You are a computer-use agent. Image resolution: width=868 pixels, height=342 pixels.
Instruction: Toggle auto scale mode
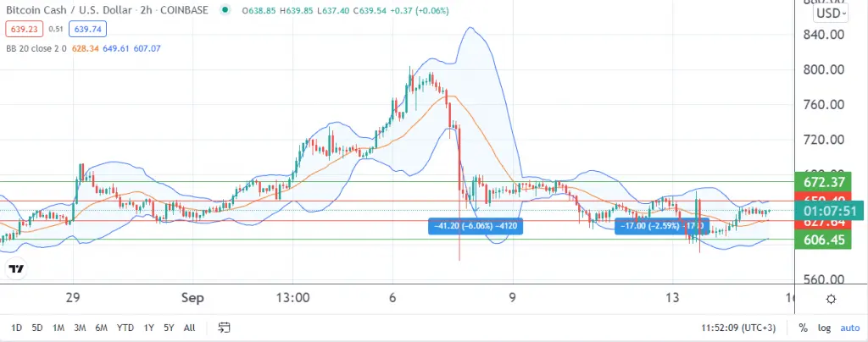click(849, 328)
